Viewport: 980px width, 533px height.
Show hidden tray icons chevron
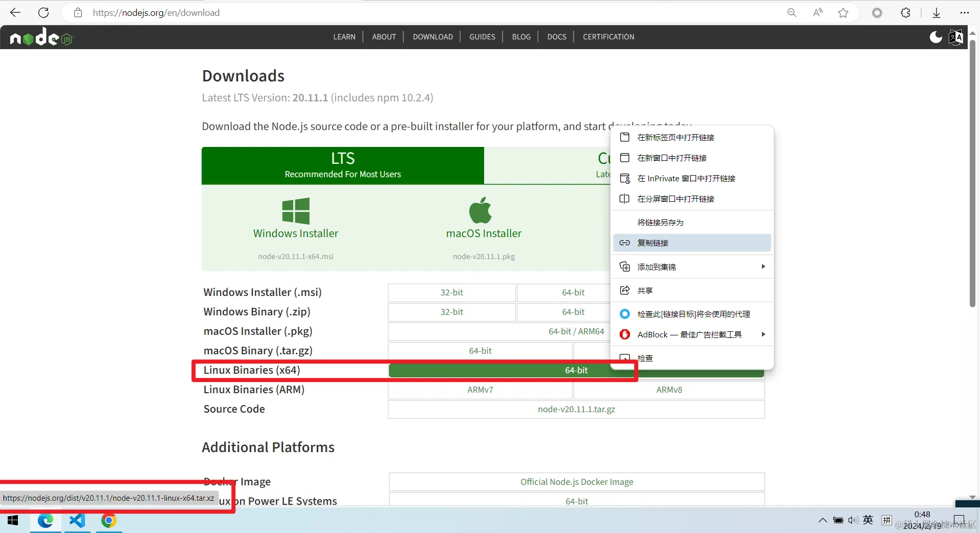point(822,520)
